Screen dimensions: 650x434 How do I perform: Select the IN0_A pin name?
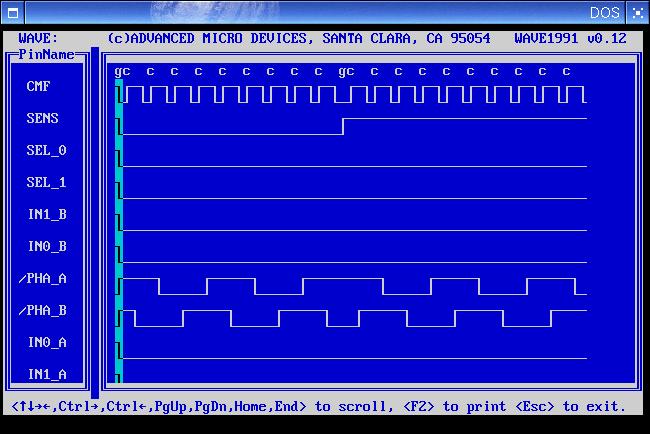click(47, 342)
